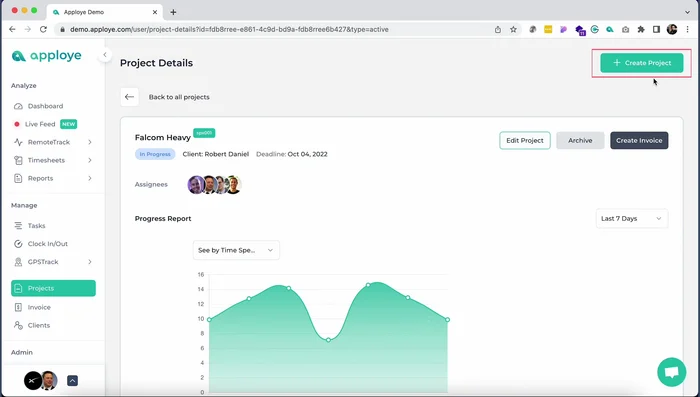700x397 pixels.
Task: Click the purple extension icon in toolbar
Action: (563, 29)
